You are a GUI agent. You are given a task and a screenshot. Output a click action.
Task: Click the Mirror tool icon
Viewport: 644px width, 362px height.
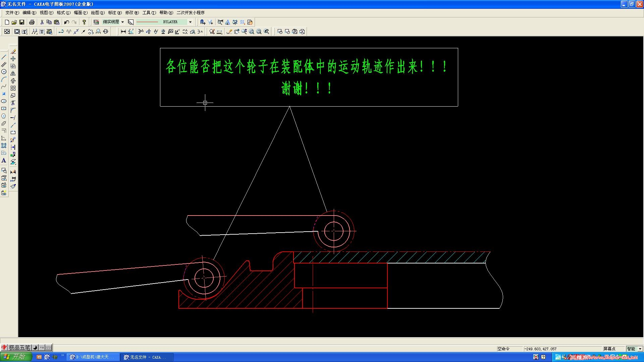(13, 73)
